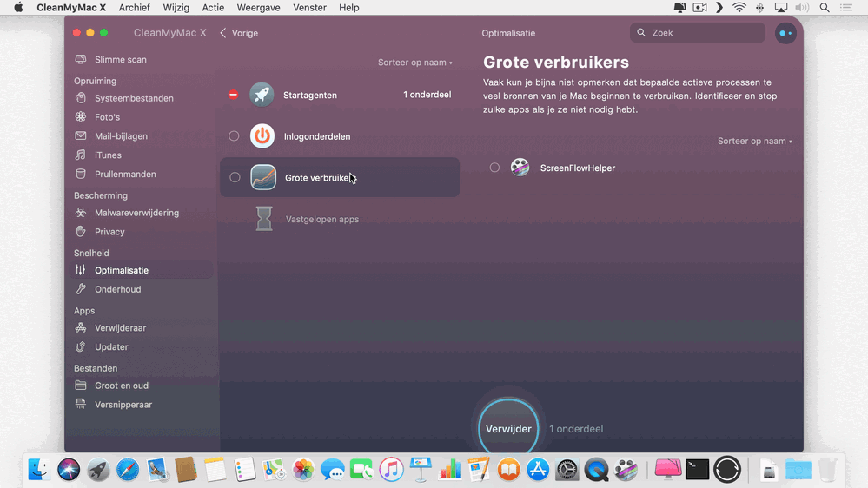Screen dimensions: 868x488
Task: Launch App Store from the Dock
Action: coord(538,470)
